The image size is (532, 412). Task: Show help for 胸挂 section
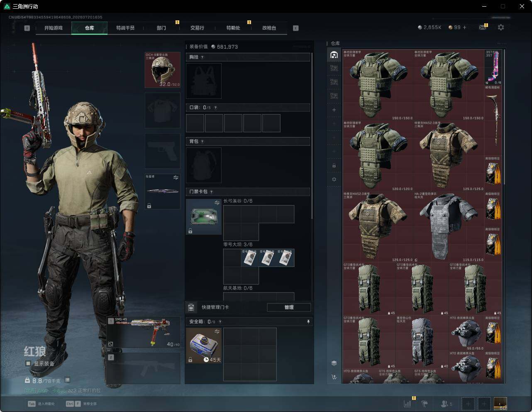(203, 57)
